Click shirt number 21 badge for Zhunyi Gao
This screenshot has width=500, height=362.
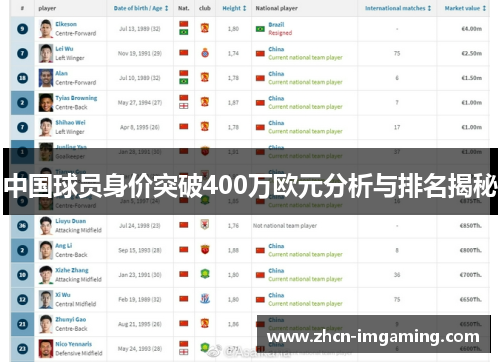(x=22, y=324)
